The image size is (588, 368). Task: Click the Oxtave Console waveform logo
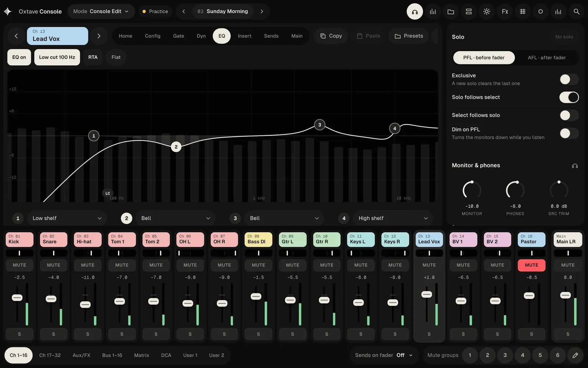click(x=8, y=11)
